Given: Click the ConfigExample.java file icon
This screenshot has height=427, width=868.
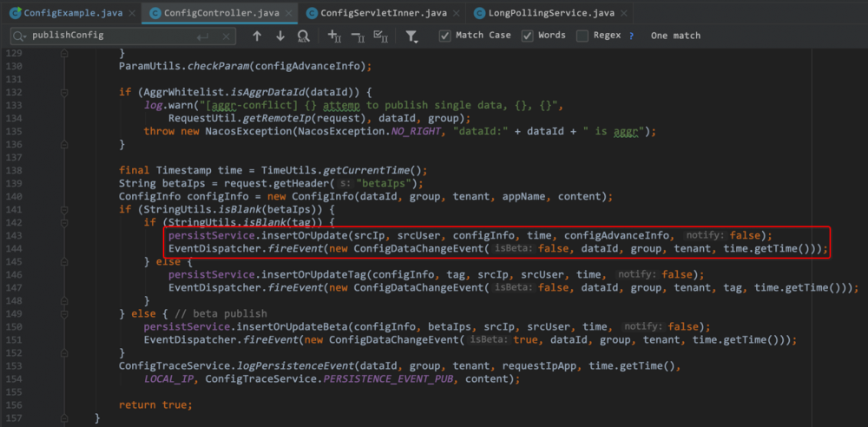Looking at the screenshot, I should 16,12.
